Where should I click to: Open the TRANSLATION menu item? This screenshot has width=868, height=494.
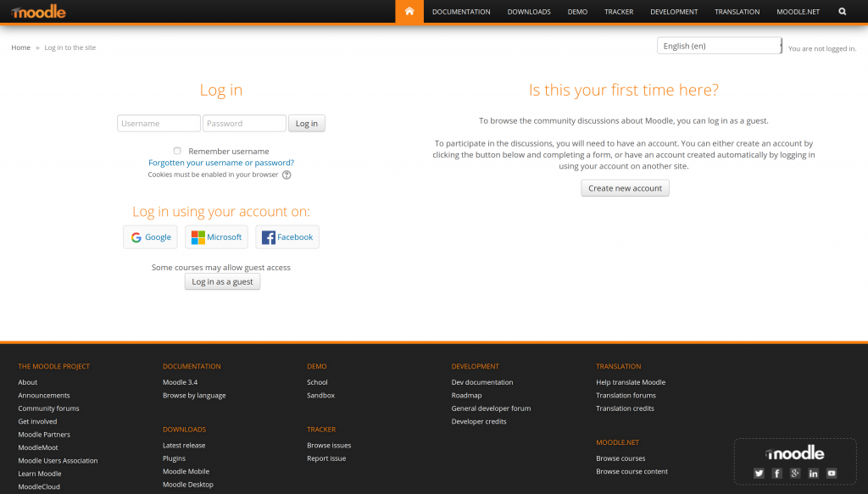[x=737, y=11]
